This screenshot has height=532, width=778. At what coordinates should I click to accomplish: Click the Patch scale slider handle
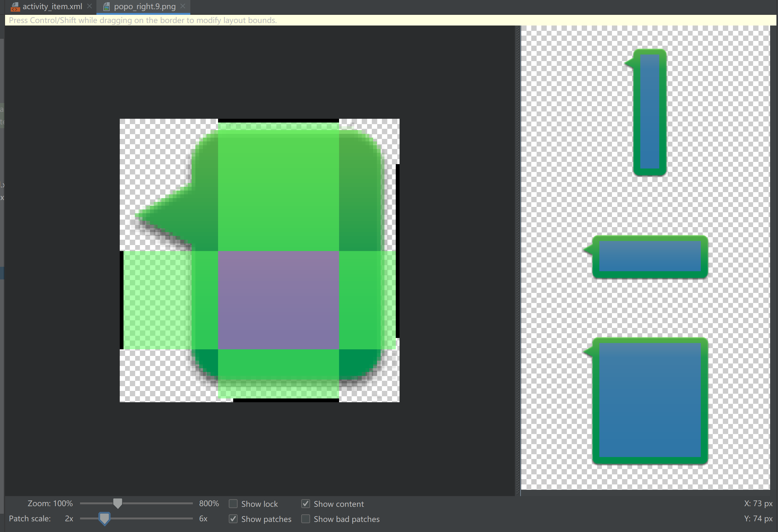(104, 519)
